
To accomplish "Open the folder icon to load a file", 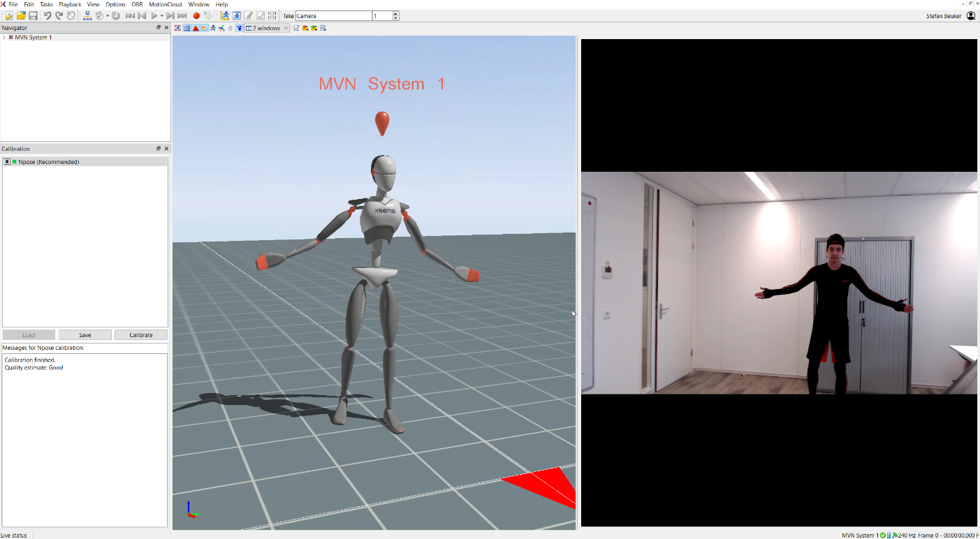I will tap(21, 15).
